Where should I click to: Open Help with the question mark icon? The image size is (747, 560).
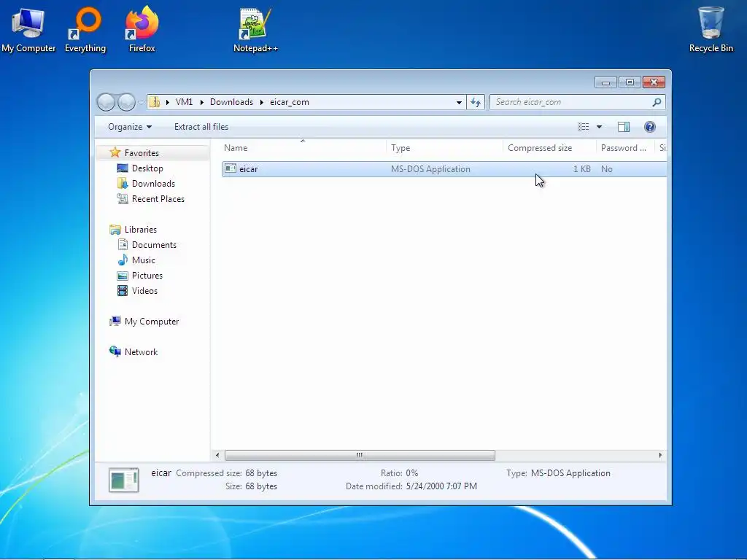[650, 127]
